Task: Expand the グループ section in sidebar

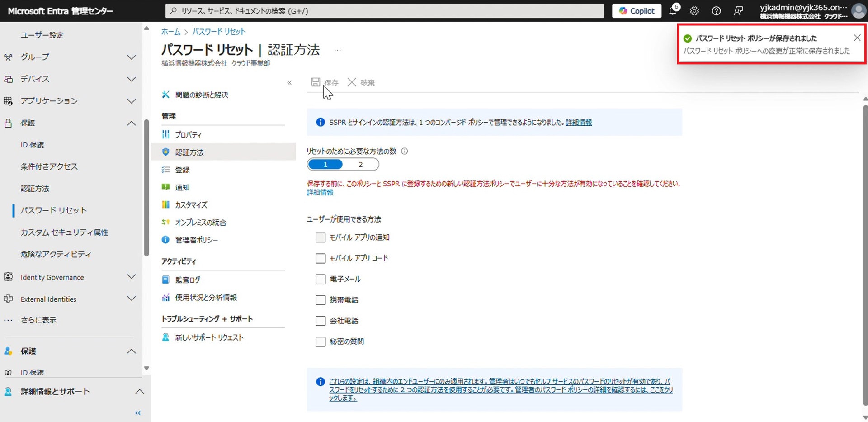Action: tap(131, 57)
